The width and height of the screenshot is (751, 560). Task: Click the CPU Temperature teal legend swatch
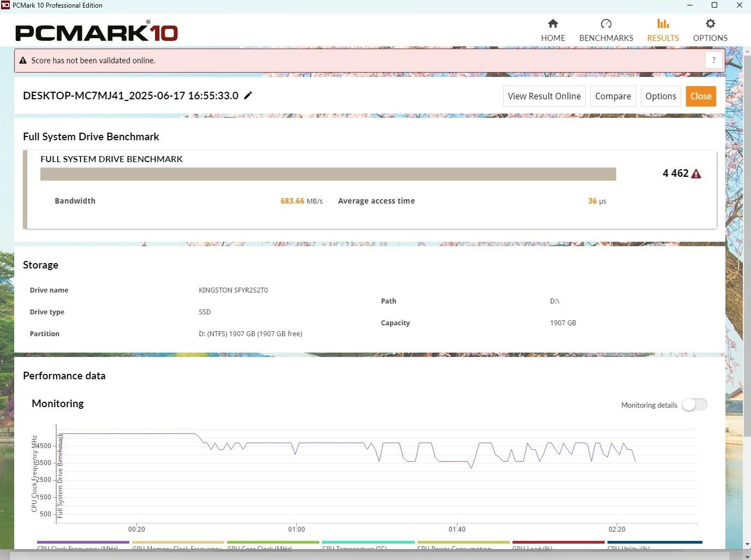pos(368,543)
